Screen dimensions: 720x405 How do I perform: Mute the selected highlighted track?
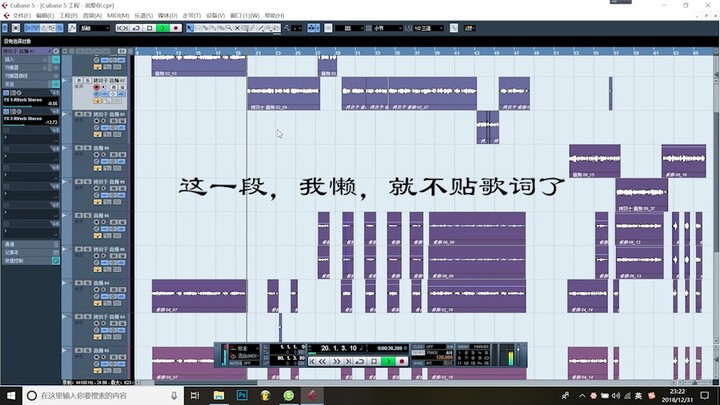[x=79, y=80]
